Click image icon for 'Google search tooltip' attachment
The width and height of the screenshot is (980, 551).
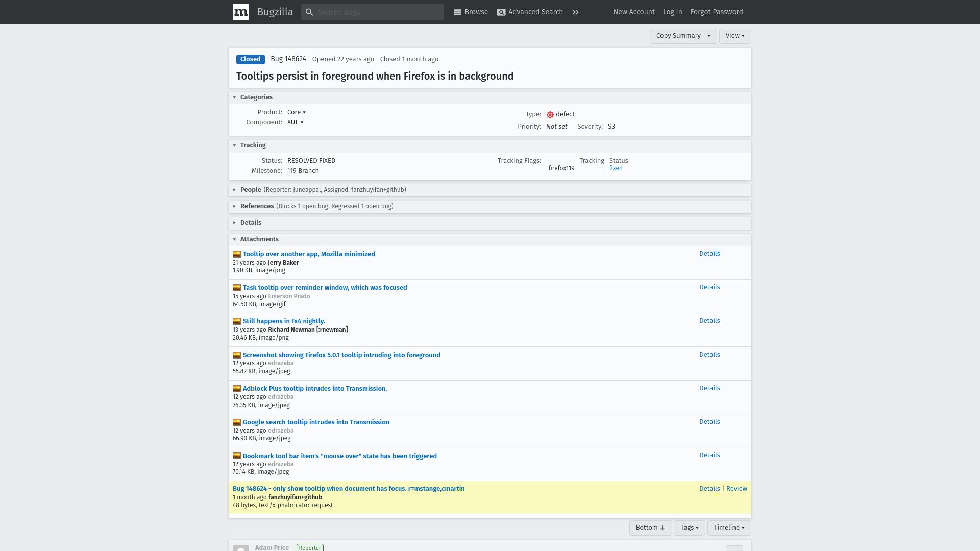point(237,422)
